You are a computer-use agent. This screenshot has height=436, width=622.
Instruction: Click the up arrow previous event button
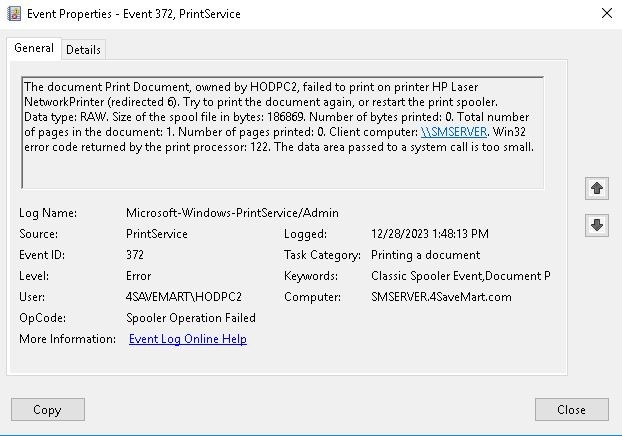[x=597, y=188]
